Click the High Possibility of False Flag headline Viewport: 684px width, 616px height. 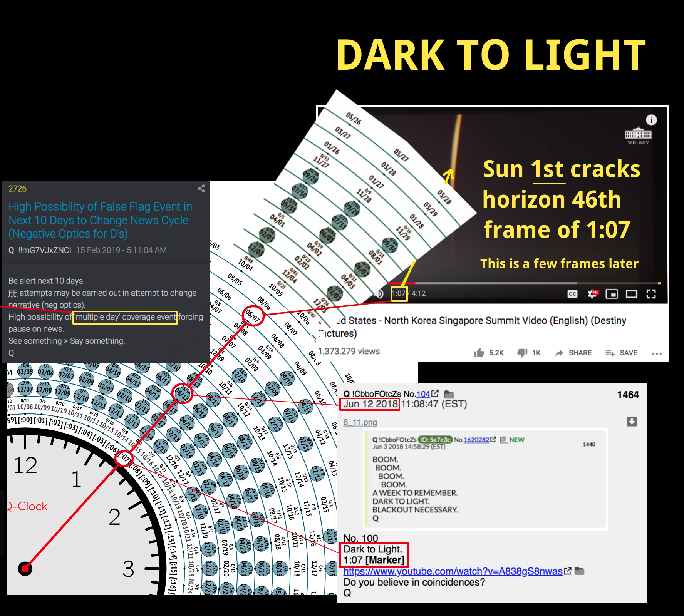(100, 220)
